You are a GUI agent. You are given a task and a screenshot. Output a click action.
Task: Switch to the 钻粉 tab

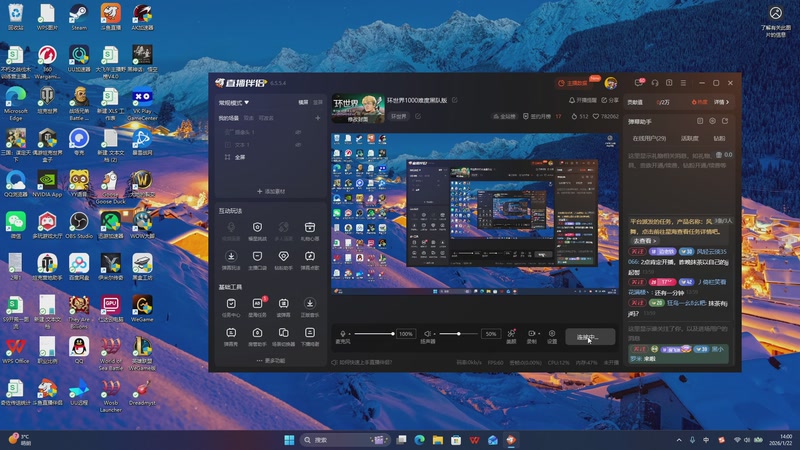coord(719,138)
